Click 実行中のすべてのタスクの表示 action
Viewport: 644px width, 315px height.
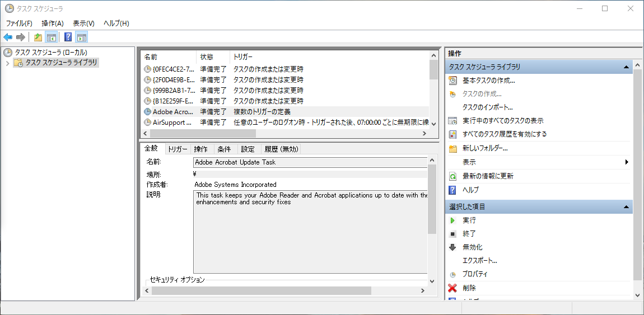point(503,121)
